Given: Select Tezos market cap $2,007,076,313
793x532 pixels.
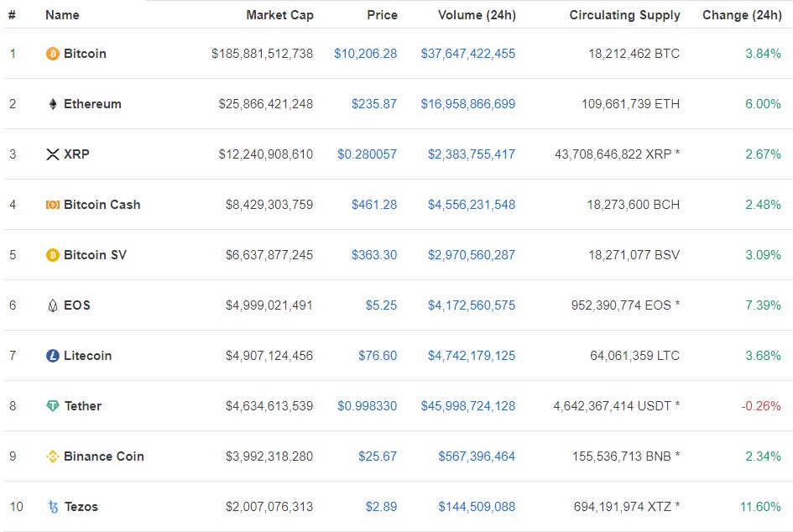Looking at the screenshot, I should (x=269, y=507).
